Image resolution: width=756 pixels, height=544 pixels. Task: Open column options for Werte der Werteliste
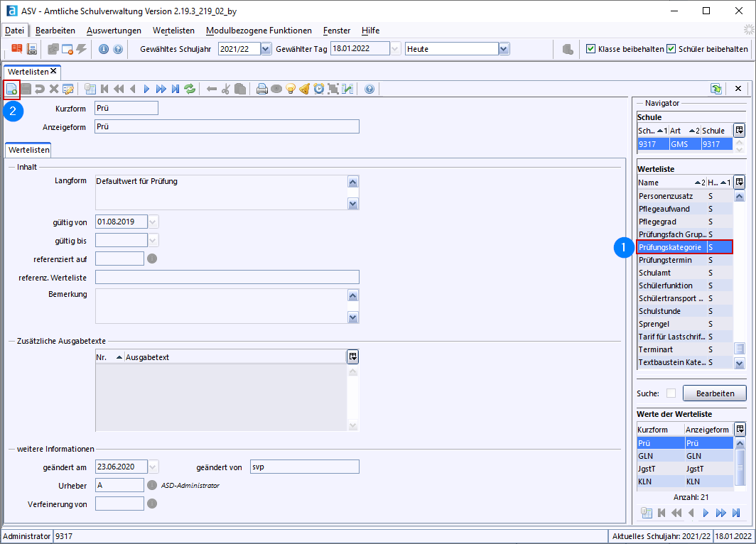pos(740,429)
